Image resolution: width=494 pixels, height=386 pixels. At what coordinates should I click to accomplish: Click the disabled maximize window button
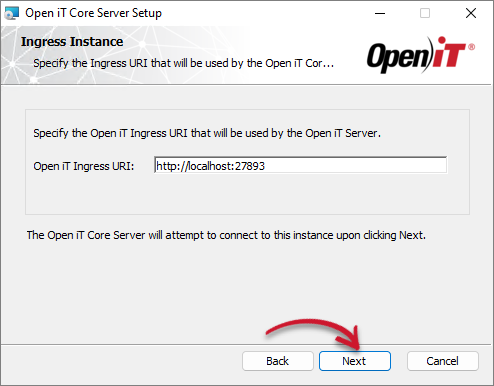coord(425,13)
